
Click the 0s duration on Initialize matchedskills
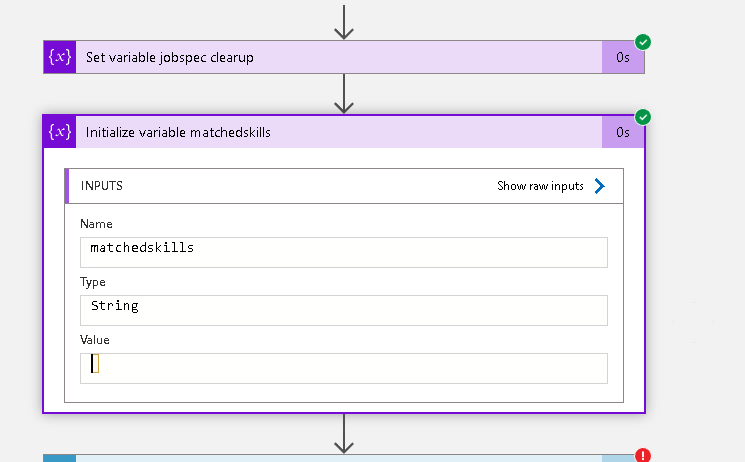pyautogui.click(x=623, y=132)
